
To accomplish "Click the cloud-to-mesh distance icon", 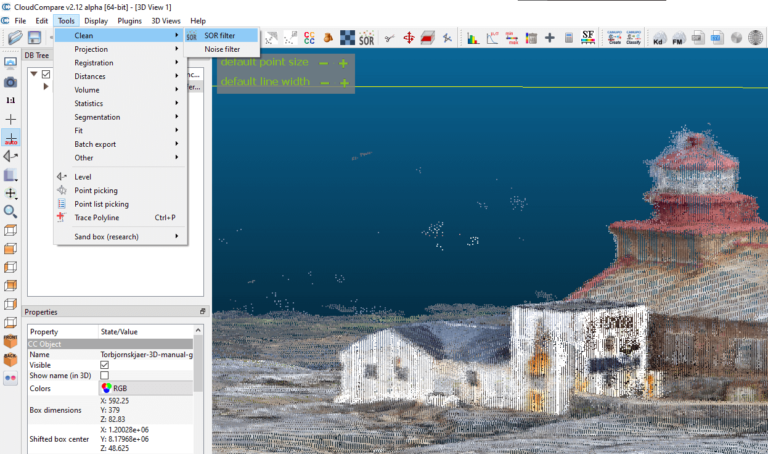I will click(x=329, y=38).
